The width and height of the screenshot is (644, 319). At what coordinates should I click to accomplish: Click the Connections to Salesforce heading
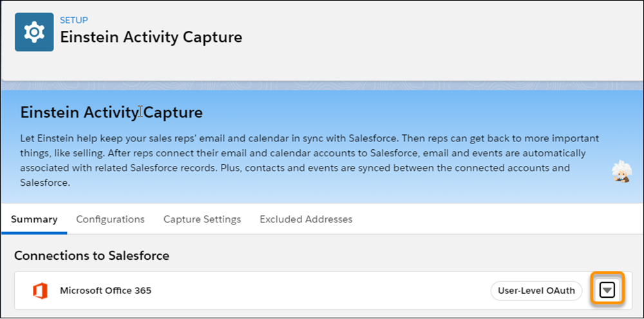point(91,256)
